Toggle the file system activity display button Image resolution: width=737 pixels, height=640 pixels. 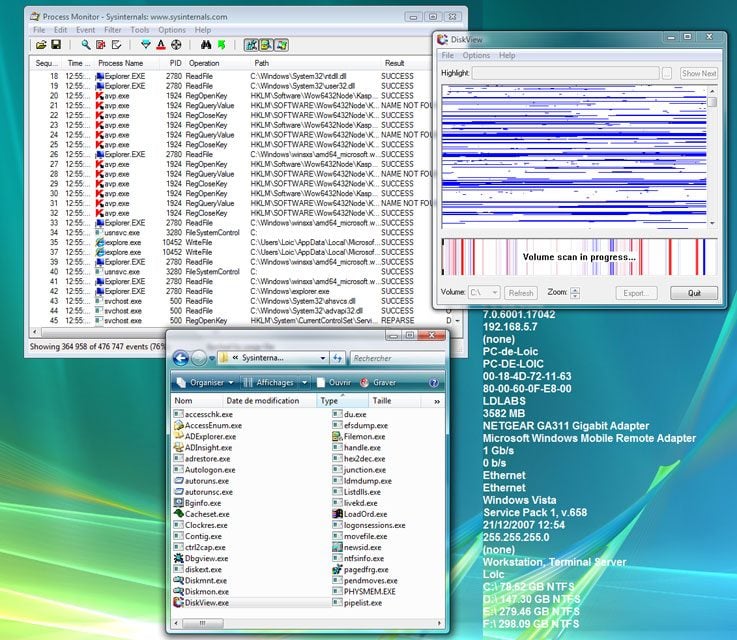(266, 45)
